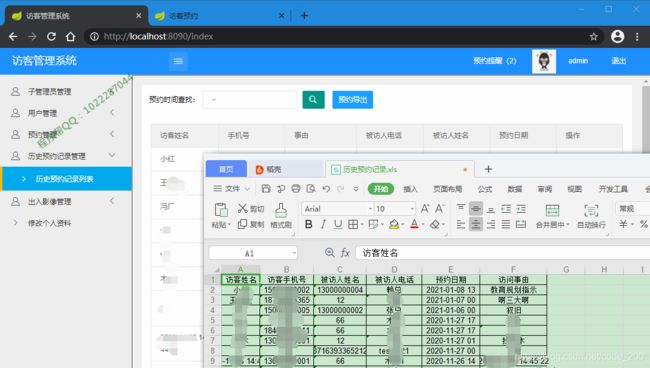The height and width of the screenshot is (368, 650).
Task: Toggle the Auto Wrap text option
Action: pyautogui.click(x=591, y=216)
